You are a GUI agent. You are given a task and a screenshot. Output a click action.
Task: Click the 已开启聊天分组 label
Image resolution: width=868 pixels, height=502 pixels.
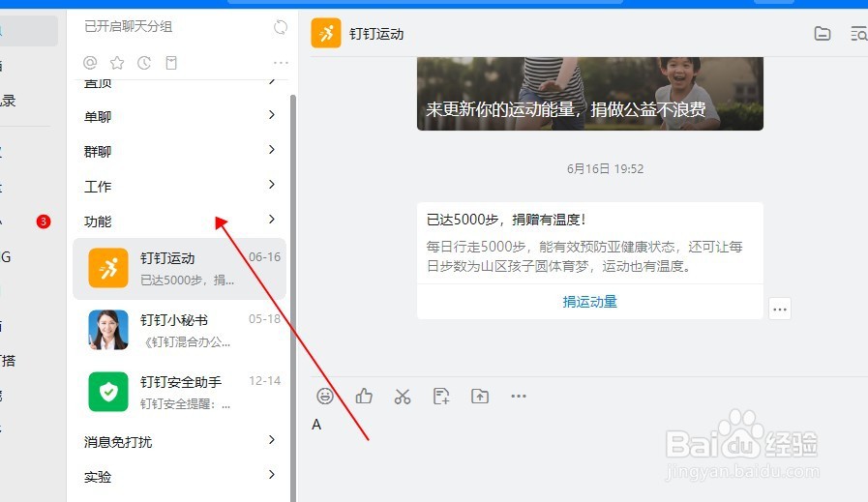[129, 26]
